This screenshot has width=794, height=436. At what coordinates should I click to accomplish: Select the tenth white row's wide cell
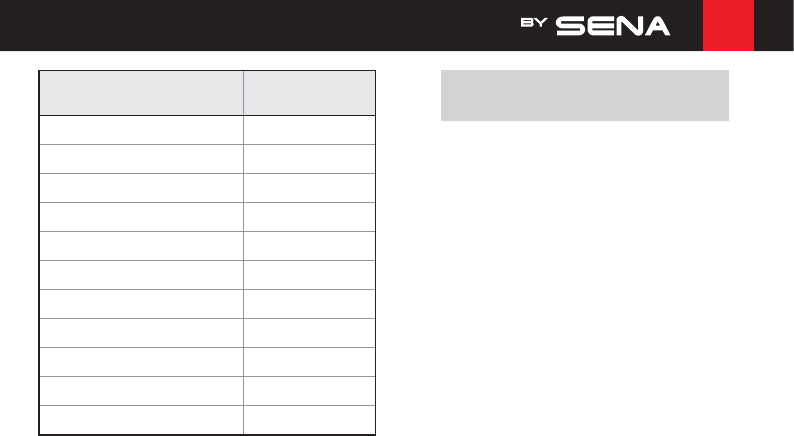[x=141, y=391]
